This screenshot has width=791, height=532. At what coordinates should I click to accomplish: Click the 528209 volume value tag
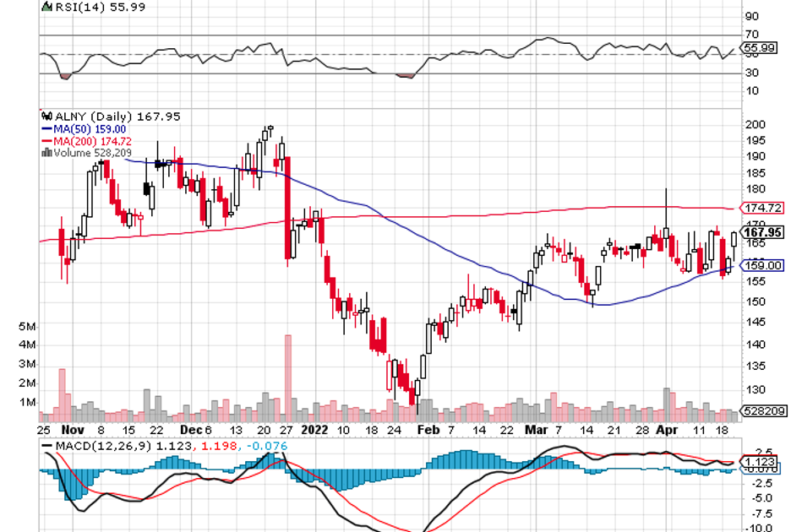(765, 411)
